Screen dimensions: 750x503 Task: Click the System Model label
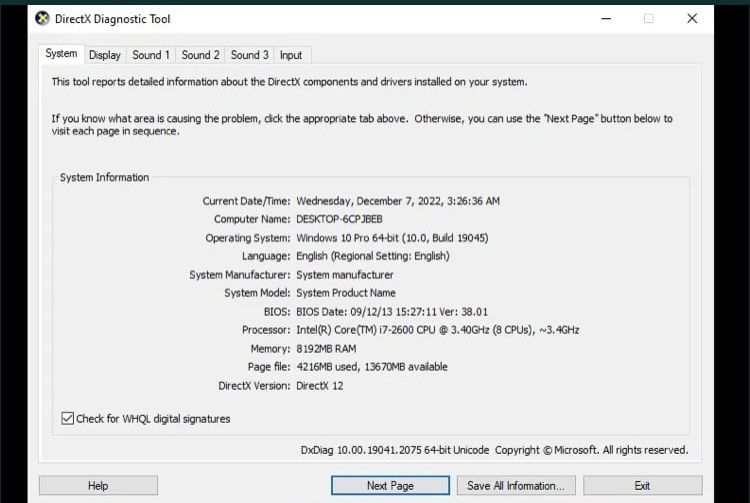click(257, 293)
